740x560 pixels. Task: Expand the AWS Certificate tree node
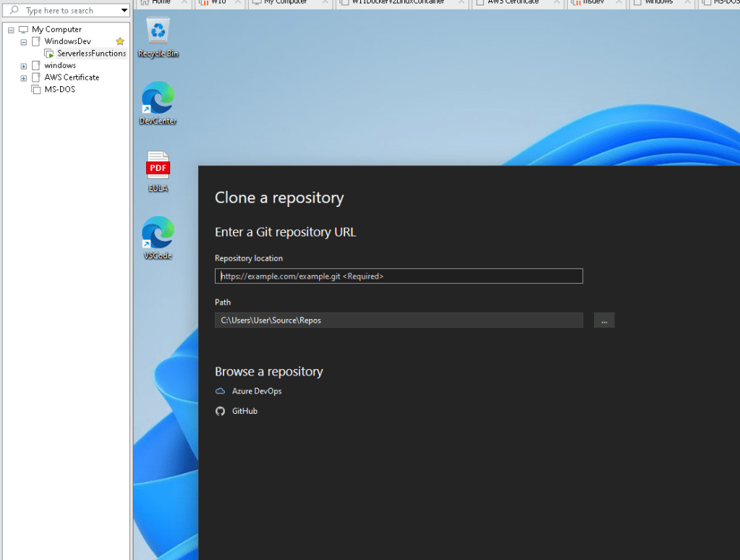point(24,78)
